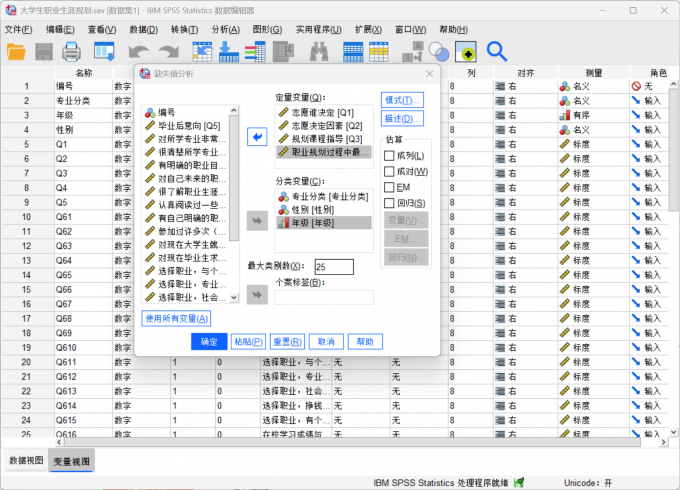680x490 pixels.
Task: Click the blue arrow to move variable back
Action: tap(257, 137)
